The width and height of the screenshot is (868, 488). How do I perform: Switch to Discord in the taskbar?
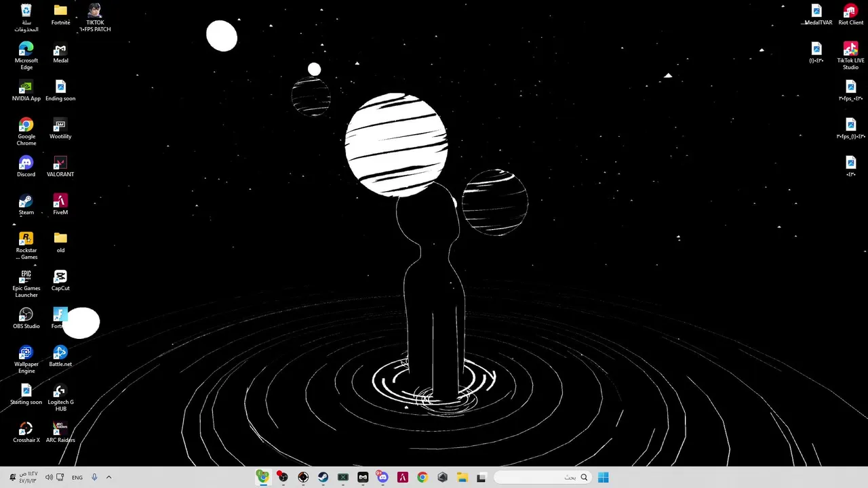(382, 477)
